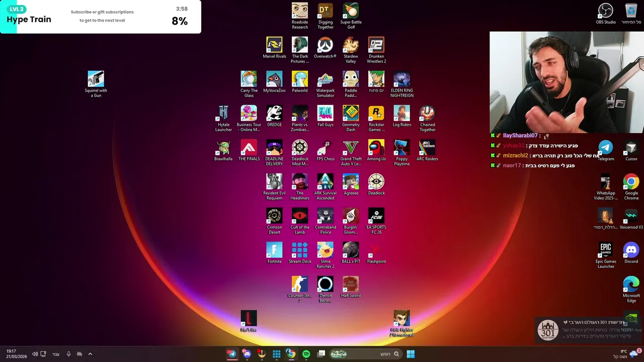Click the Windows Start button
The height and width of the screenshot is (362, 644).
click(x=411, y=354)
